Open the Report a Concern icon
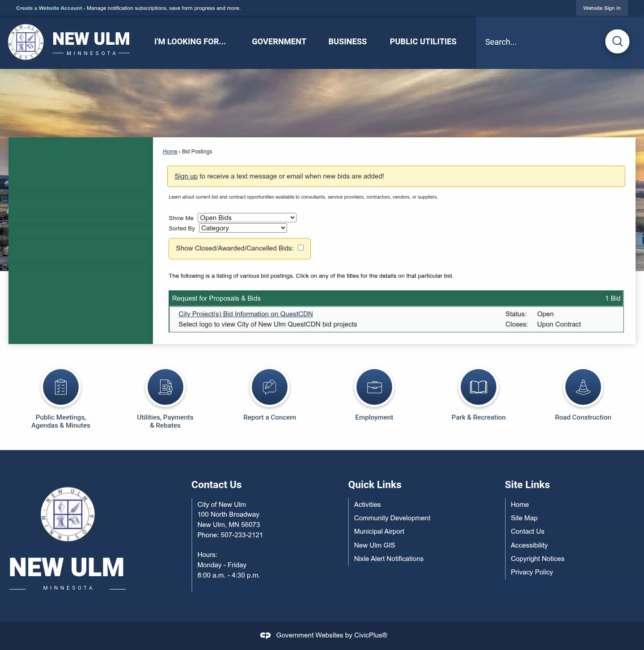This screenshot has width=644, height=650. (x=270, y=387)
